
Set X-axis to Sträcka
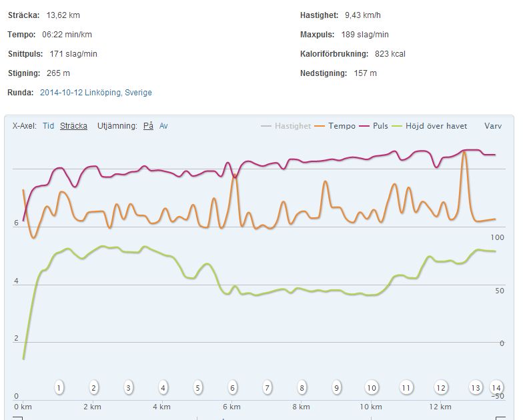73,125
